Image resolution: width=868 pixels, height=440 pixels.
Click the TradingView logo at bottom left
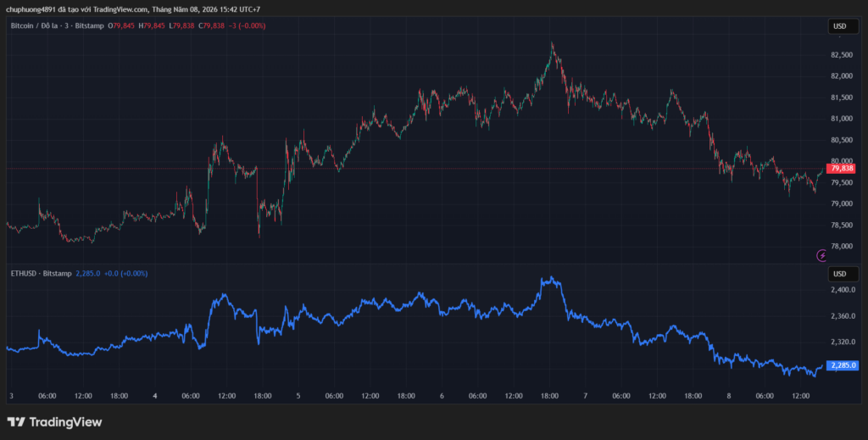click(x=54, y=422)
